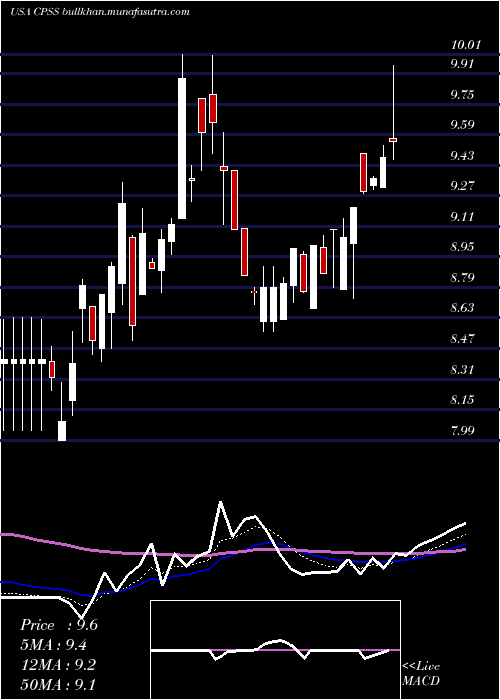Viewport: 500px width, 700px height.
Task: Click the Price : 9.6 readout
Action: coord(59,625)
